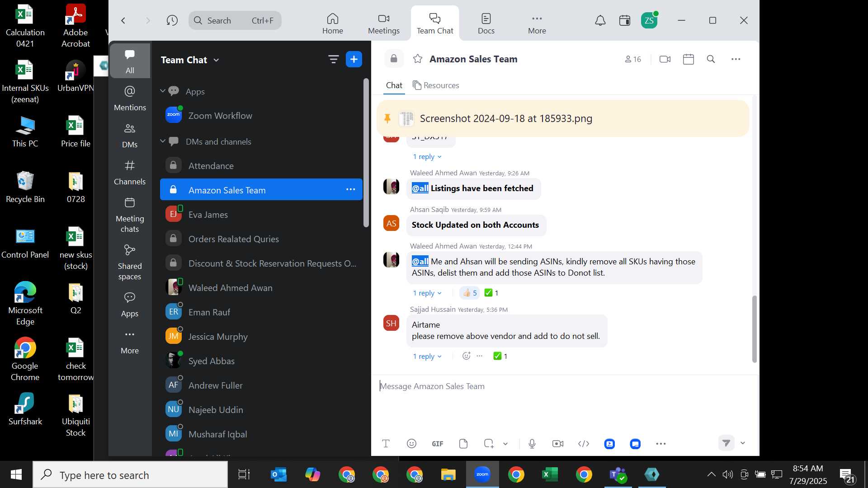The width and height of the screenshot is (868, 488).
Task: Add a reaction to the Airtame message
Action: point(466,356)
